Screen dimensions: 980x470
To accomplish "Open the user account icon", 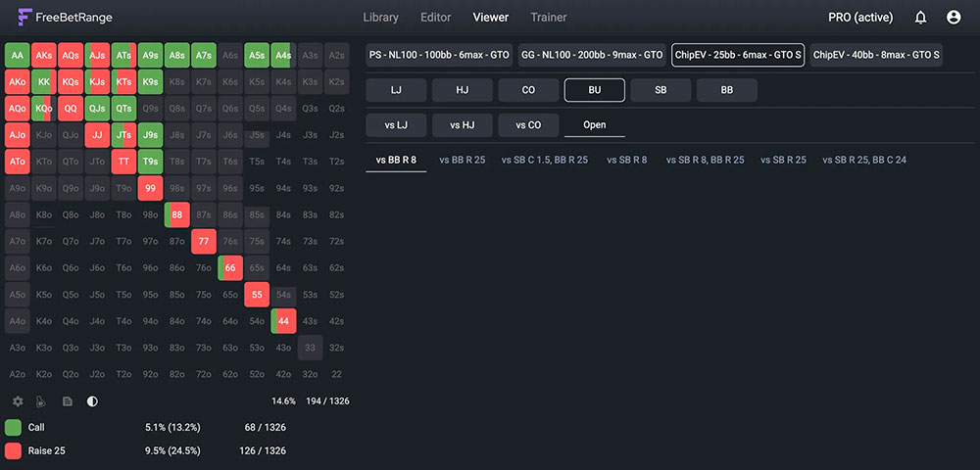I will pos(954,18).
